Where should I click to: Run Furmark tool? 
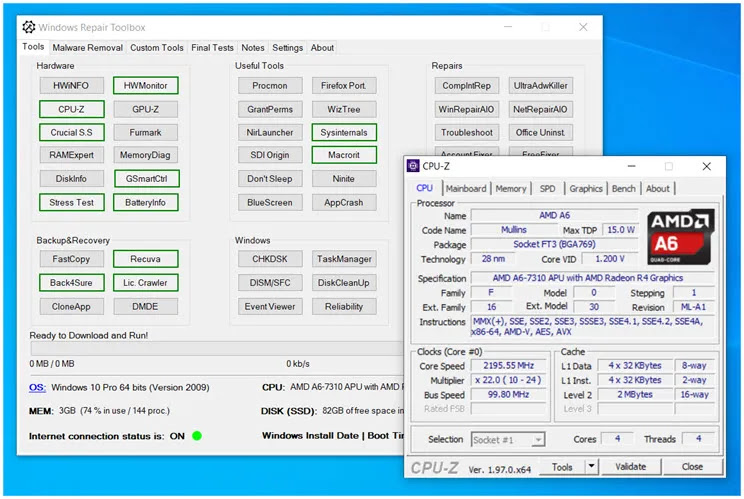(x=146, y=132)
